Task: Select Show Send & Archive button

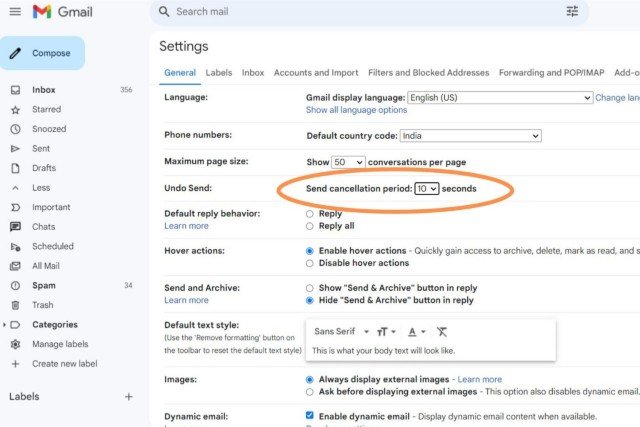Action: point(310,288)
